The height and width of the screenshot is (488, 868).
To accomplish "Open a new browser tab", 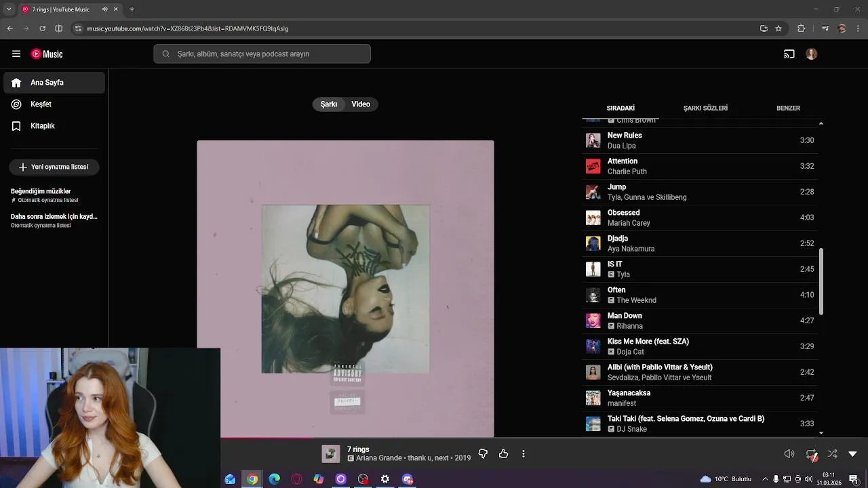I will tap(132, 9).
